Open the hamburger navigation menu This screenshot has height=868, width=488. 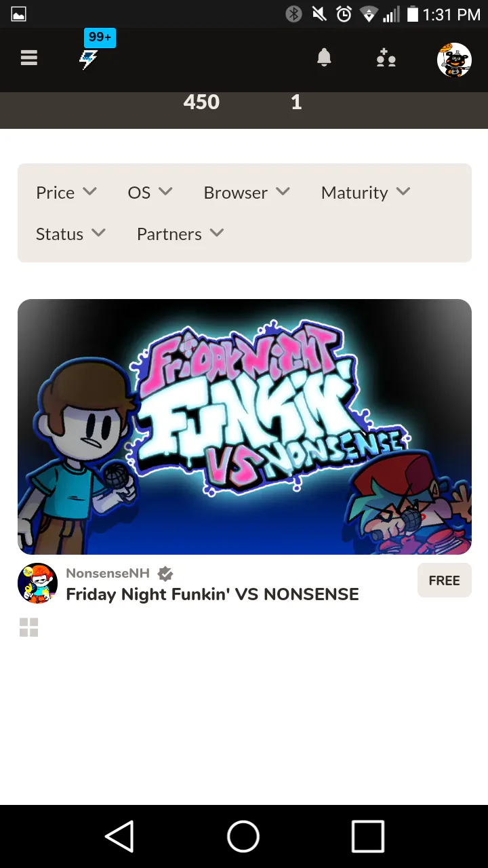coord(28,58)
